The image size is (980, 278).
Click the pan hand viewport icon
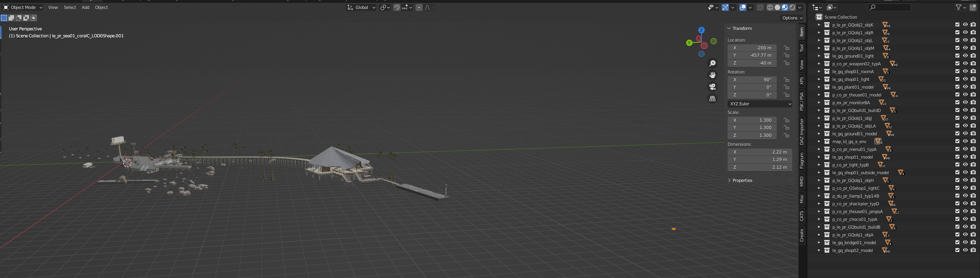coord(712,75)
